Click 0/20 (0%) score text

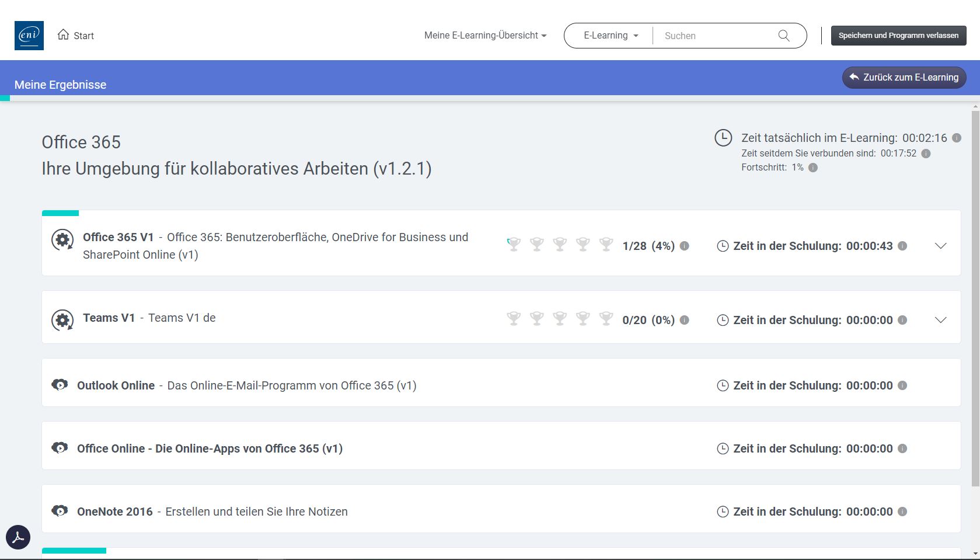(x=648, y=320)
